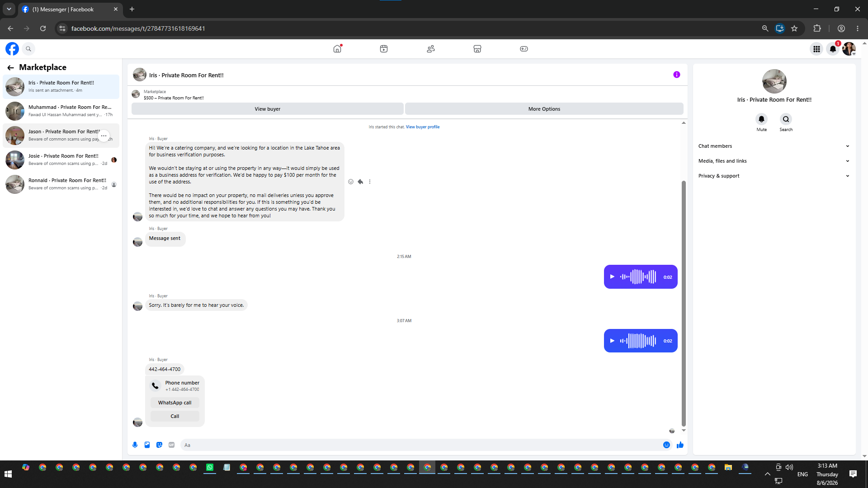This screenshot has height=488, width=868.
Task: Mute the conversation via the bell icon
Action: (x=762, y=119)
